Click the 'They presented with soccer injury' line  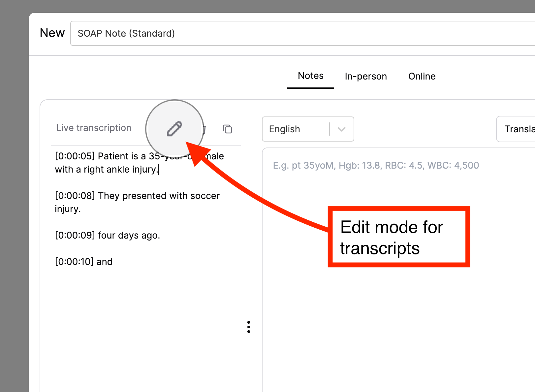click(x=137, y=202)
